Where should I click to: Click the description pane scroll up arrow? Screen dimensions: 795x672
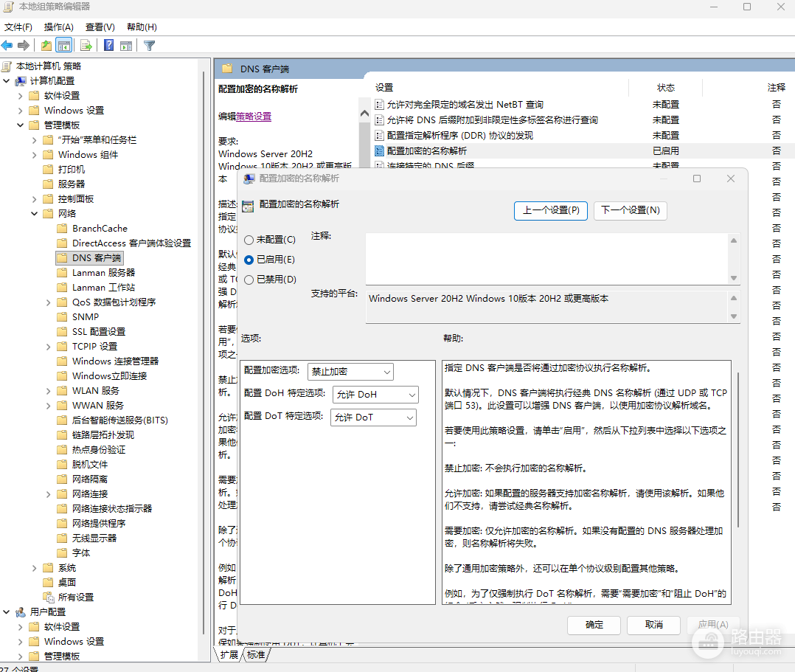point(364,114)
